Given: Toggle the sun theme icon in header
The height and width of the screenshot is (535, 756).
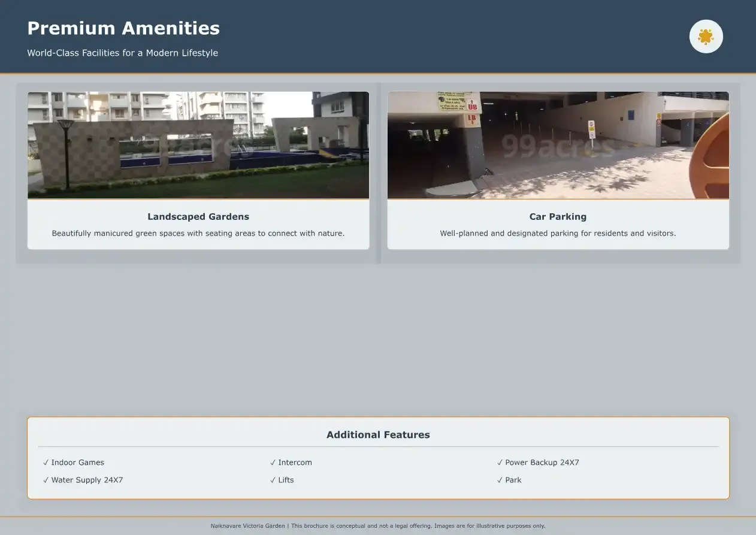Looking at the screenshot, I should click(706, 37).
